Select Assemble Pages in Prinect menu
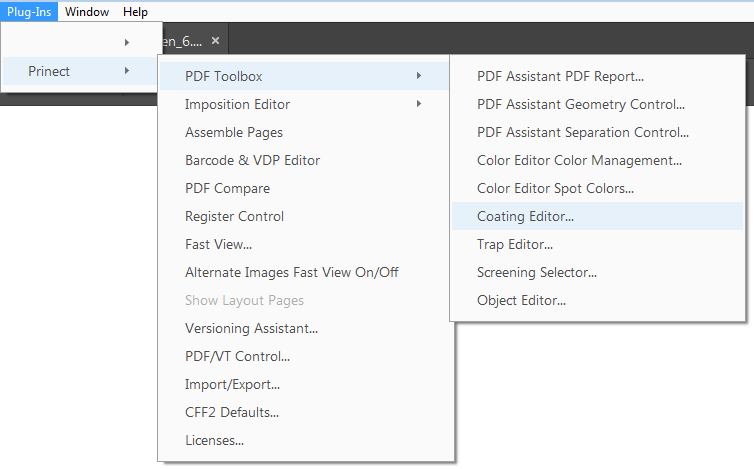Screen dimensions: 754x469 point(234,132)
